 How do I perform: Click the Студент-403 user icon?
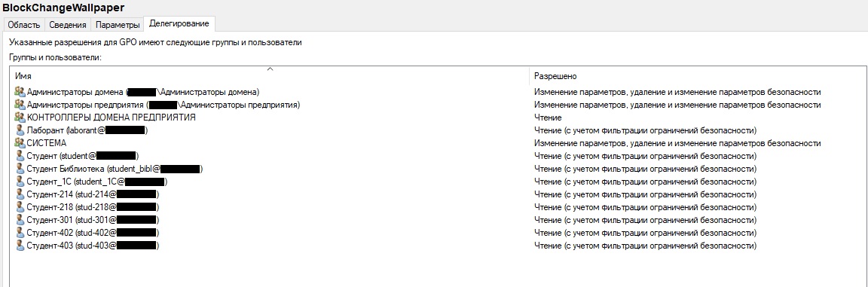pyautogui.click(x=20, y=246)
